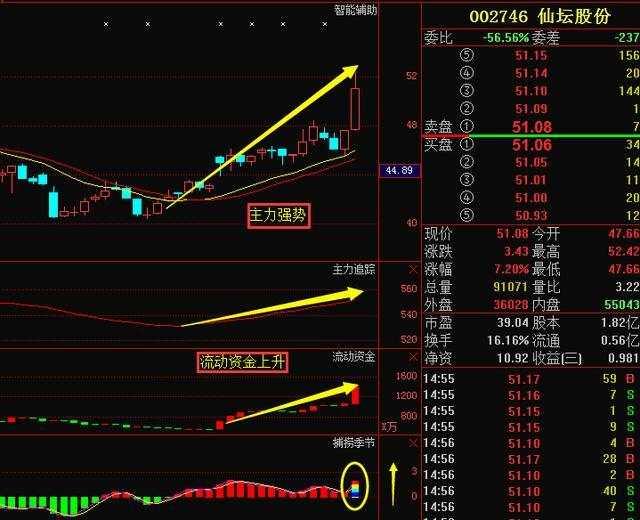The width and height of the screenshot is (640, 520).
Task: Click the 内盘 value 55043
Action: 622,304
